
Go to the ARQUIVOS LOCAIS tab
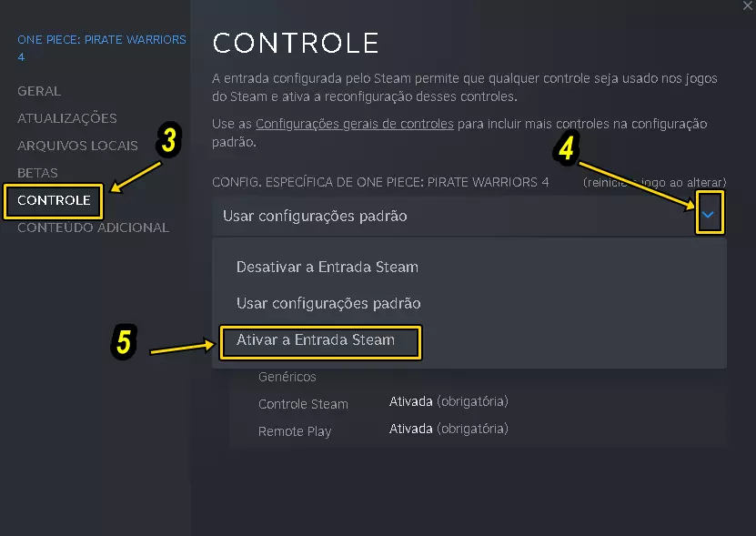tap(77, 146)
